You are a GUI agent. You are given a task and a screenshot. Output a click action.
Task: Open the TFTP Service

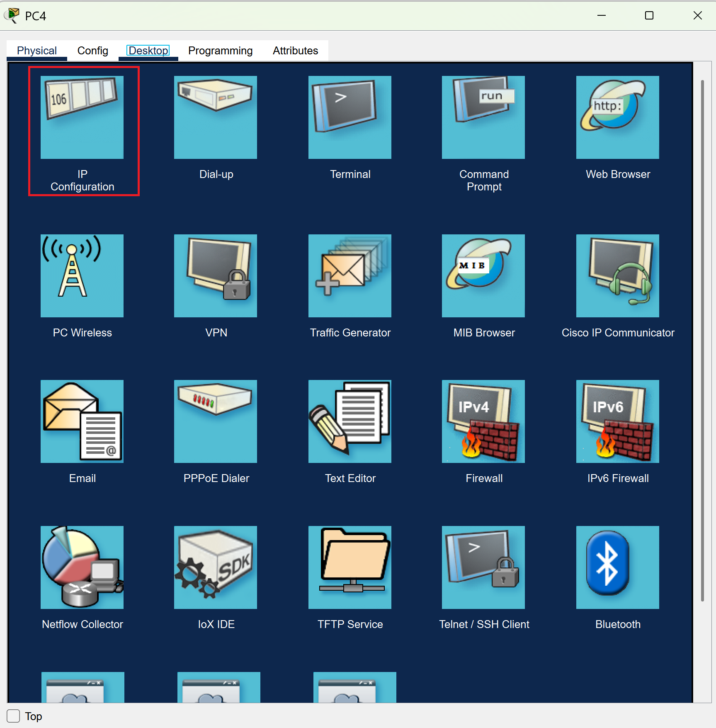[x=350, y=567]
